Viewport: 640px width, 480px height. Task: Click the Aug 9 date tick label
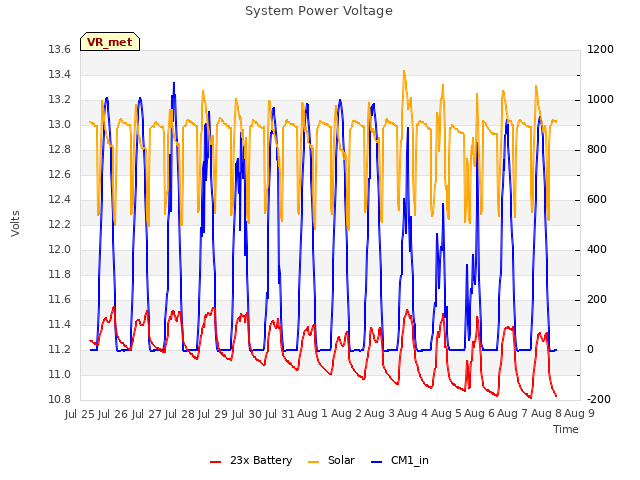(x=579, y=414)
